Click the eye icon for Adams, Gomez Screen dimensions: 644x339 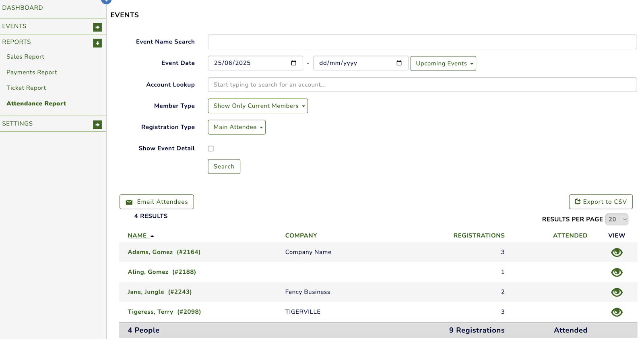click(x=616, y=252)
